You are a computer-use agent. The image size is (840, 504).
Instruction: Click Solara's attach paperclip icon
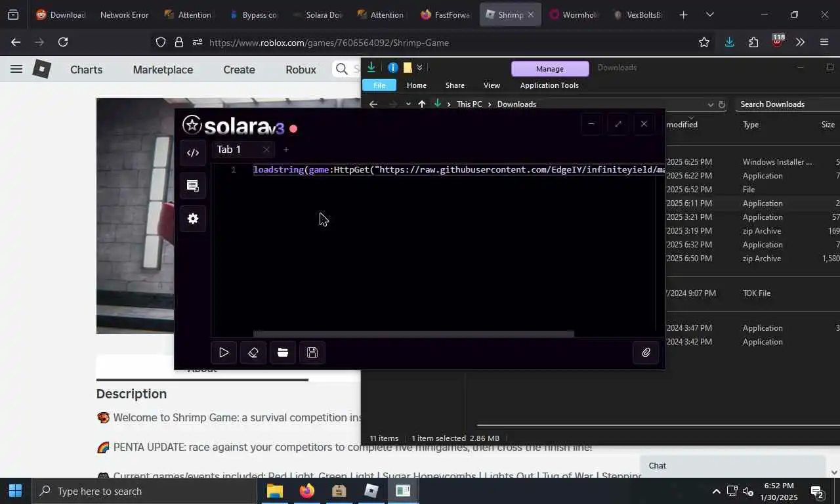(646, 352)
